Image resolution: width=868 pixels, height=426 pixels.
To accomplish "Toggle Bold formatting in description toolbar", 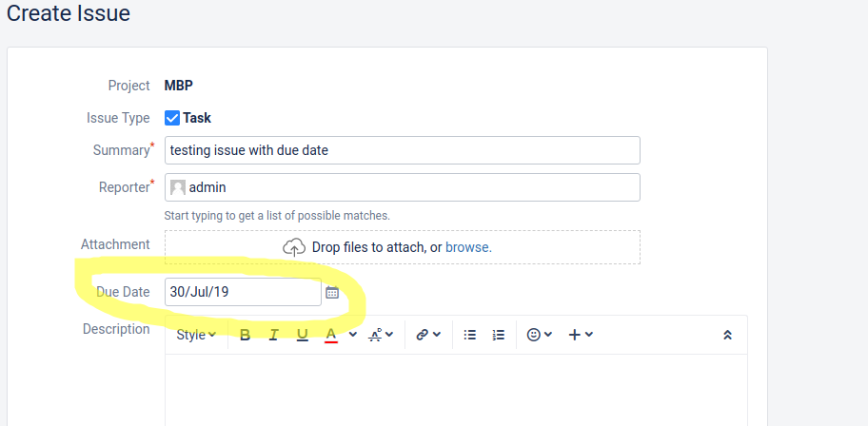I will click(x=245, y=335).
